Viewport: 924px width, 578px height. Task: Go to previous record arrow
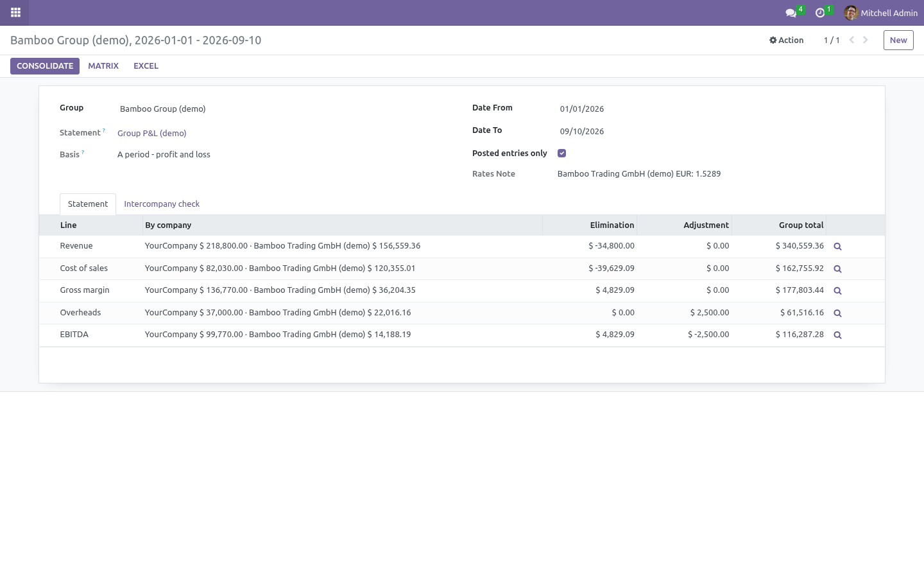[x=851, y=40]
